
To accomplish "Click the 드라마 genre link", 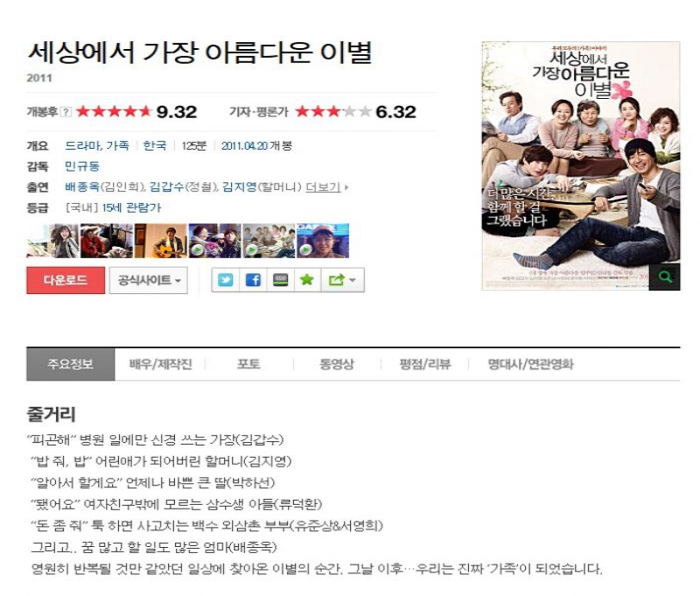I will (x=82, y=145).
